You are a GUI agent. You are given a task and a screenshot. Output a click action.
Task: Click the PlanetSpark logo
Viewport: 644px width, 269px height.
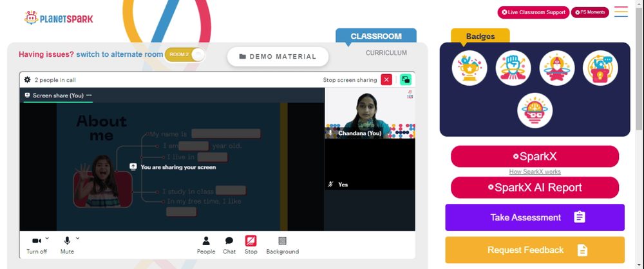click(x=59, y=17)
